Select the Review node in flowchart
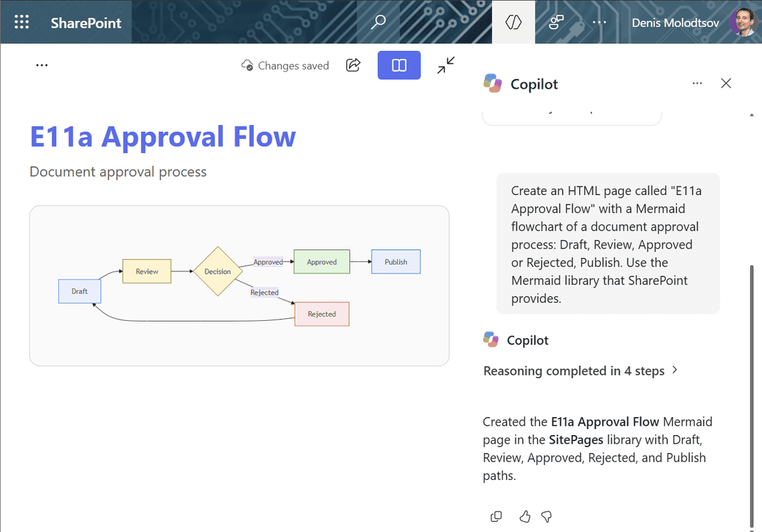 (147, 271)
